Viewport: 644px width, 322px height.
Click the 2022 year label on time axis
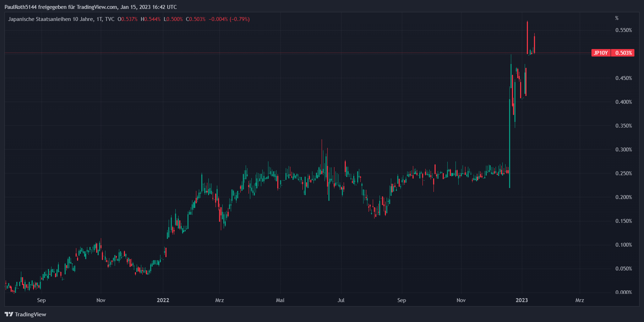click(163, 300)
